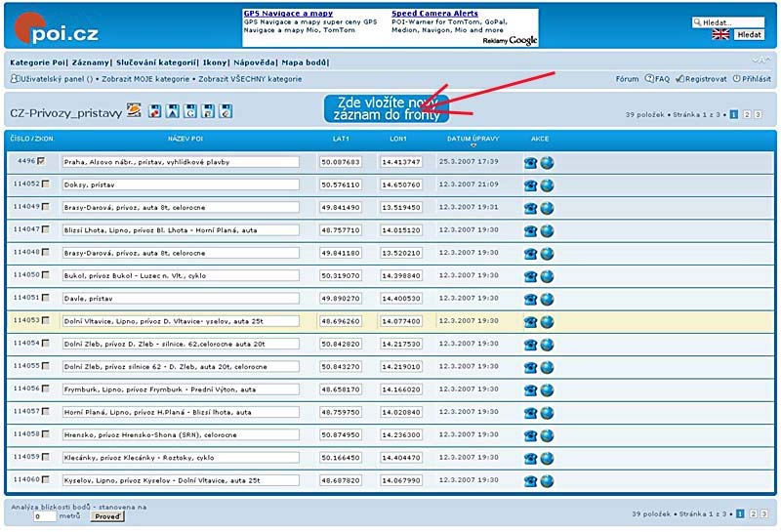Click the orange category icon beside CZ-Privozy_pristavy
781x532 pixels.
[134, 110]
